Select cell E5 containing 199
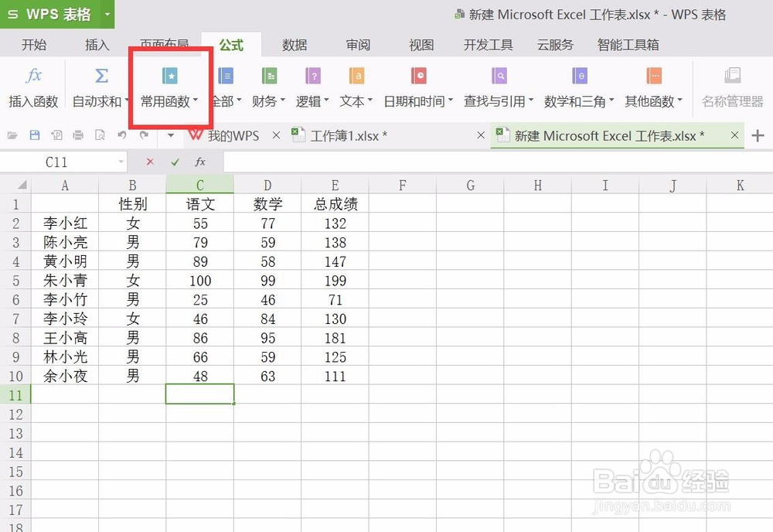The height and width of the screenshot is (532, 773). click(335, 281)
